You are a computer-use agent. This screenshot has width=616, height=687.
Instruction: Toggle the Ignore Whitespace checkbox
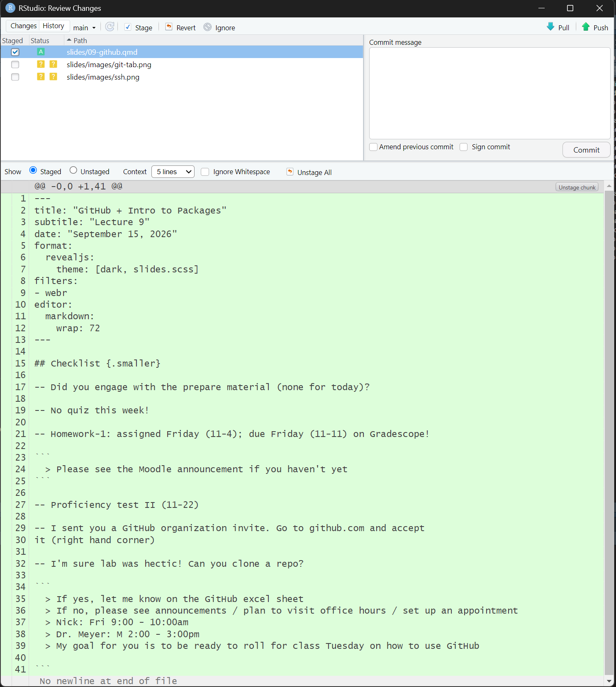(x=205, y=172)
